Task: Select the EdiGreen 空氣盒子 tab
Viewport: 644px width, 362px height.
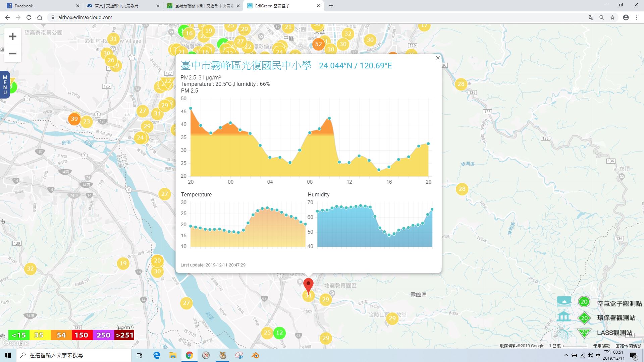Action: pyautogui.click(x=283, y=6)
